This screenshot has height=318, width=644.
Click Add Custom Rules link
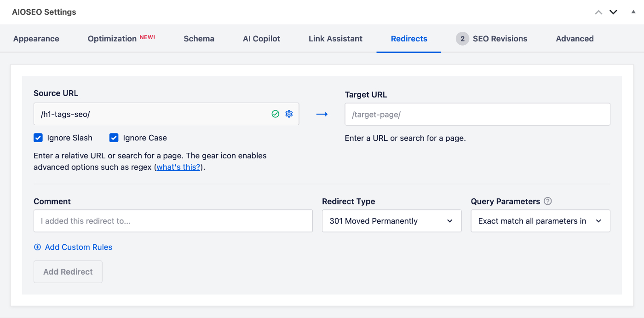pos(79,247)
